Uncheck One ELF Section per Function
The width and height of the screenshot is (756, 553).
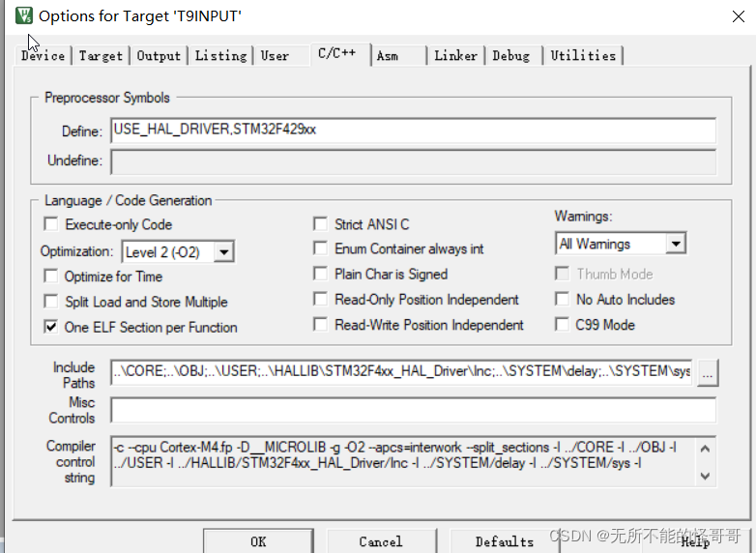pos(50,327)
